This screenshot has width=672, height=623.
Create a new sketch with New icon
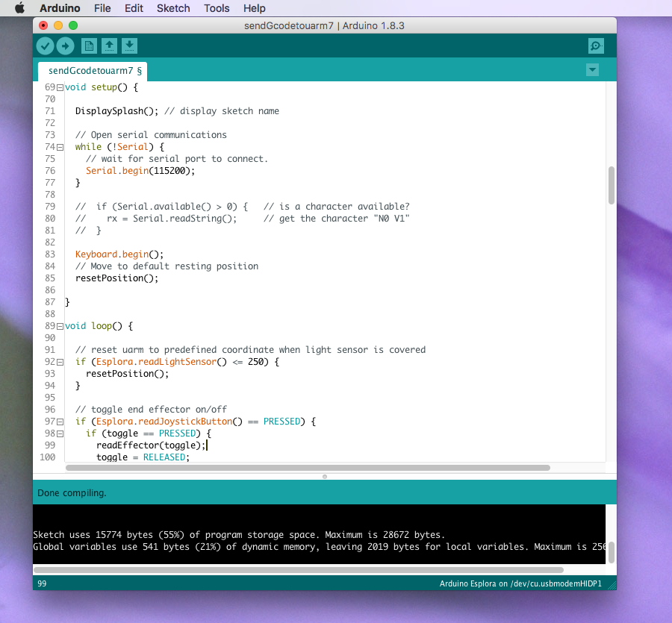(89, 46)
